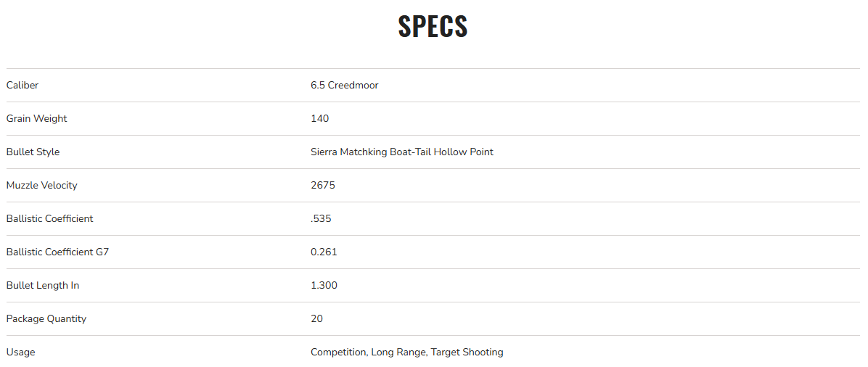This screenshot has height=367, width=868.
Task: Select the 6.5 Creedmoor value
Action: 344,86
